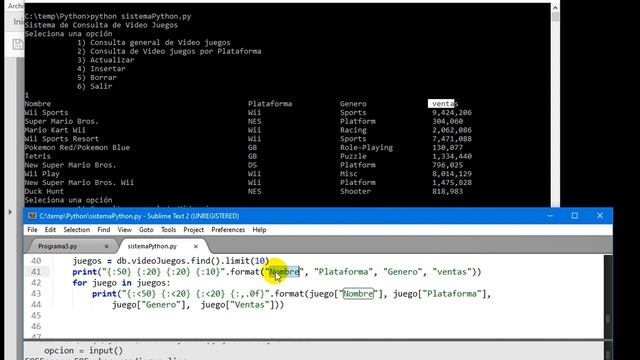Click menu option "4) Insertar" in console
This screenshot has width=640, height=360.
tap(101, 69)
